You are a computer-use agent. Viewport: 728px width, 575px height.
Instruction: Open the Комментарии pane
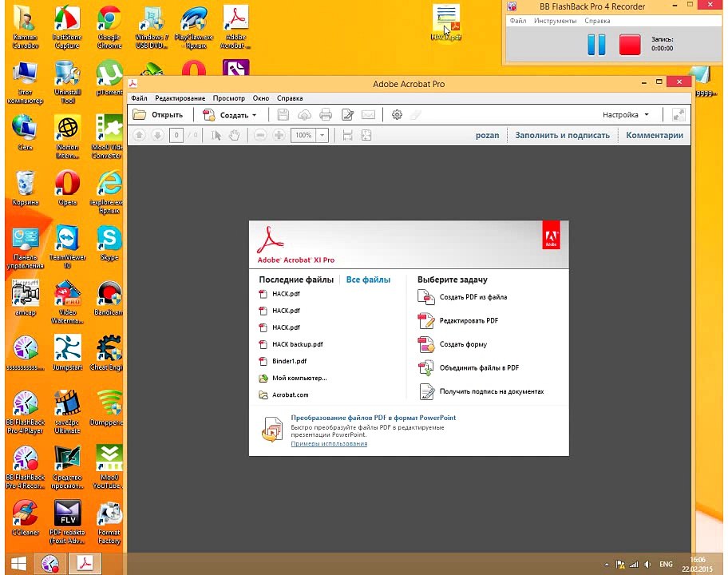[655, 135]
